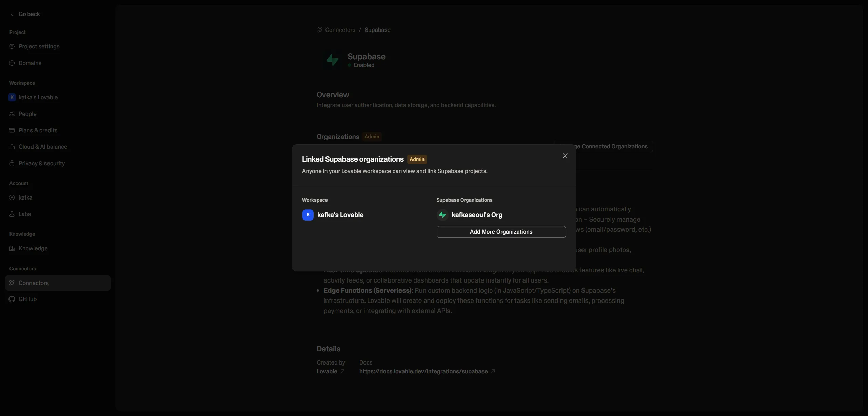
Task: Click Add More Organizations
Action: (x=501, y=232)
